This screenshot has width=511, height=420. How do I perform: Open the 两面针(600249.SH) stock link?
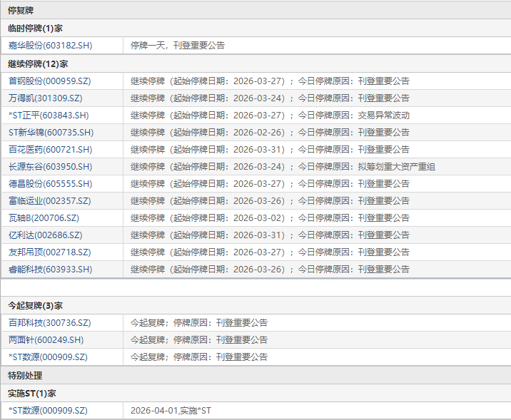click(x=46, y=339)
